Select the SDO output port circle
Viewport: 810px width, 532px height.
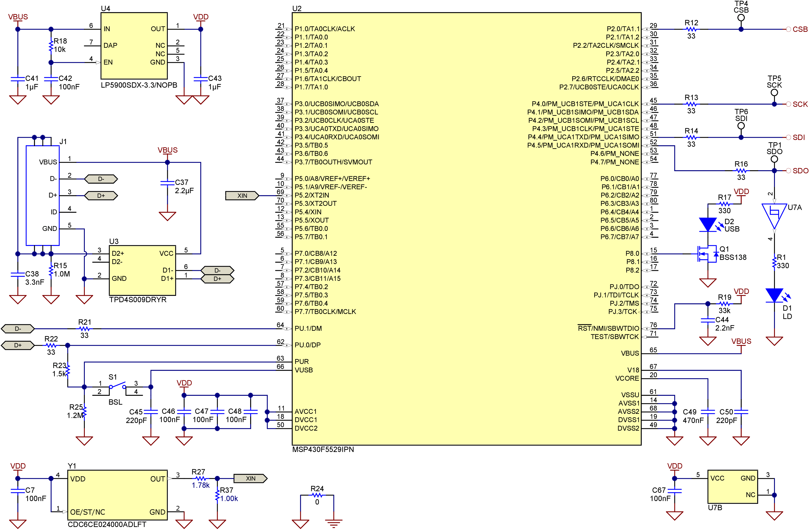pos(788,171)
